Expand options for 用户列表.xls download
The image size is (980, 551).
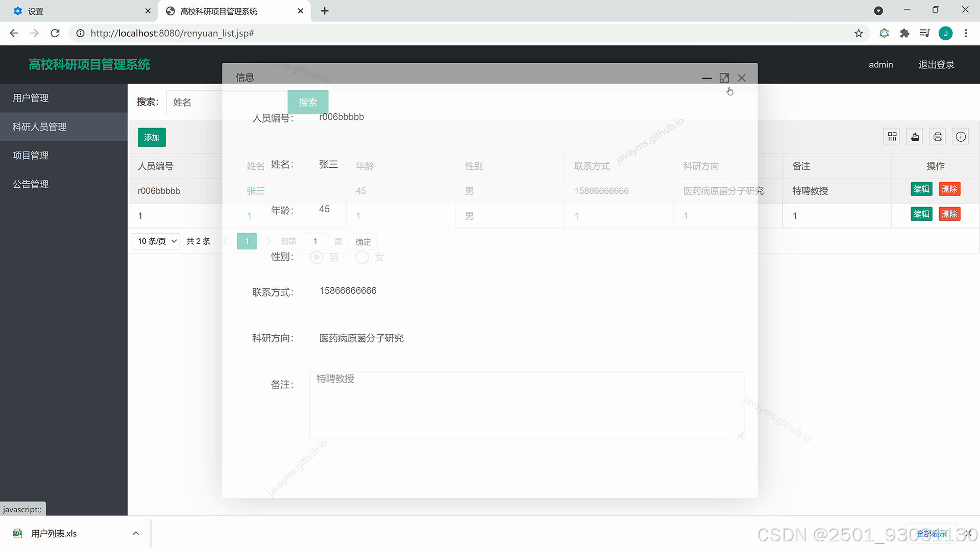click(x=136, y=533)
